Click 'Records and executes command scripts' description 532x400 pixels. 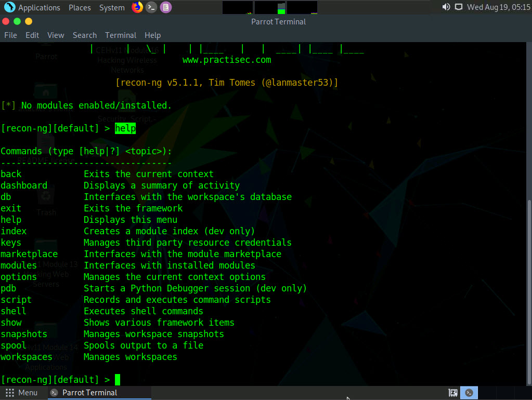177,300
